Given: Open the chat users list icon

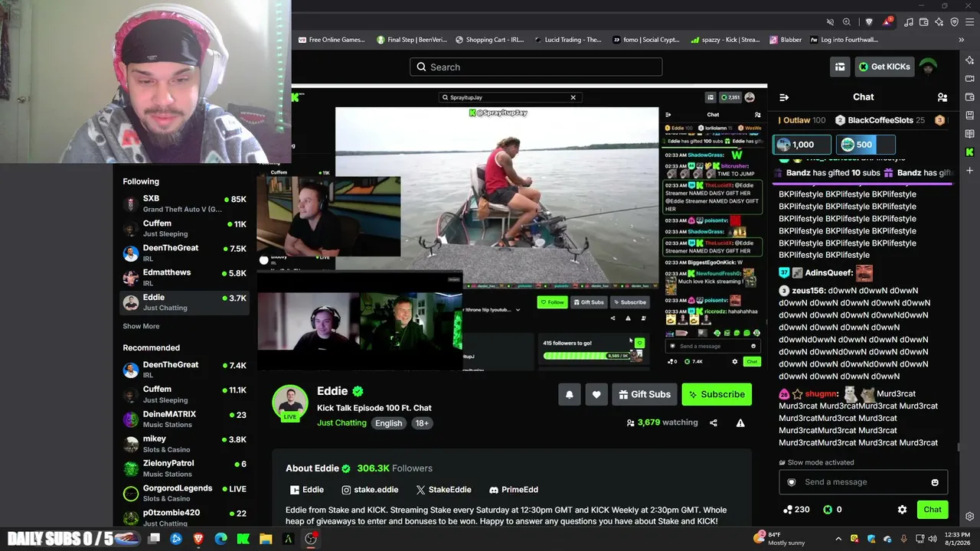Looking at the screenshot, I should pyautogui.click(x=942, y=97).
